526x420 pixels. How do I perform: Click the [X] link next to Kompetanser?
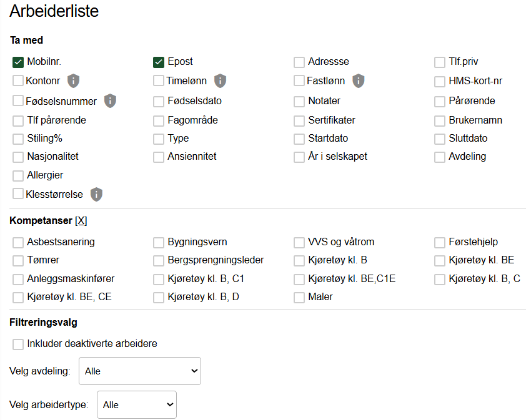(x=81, y=220)
